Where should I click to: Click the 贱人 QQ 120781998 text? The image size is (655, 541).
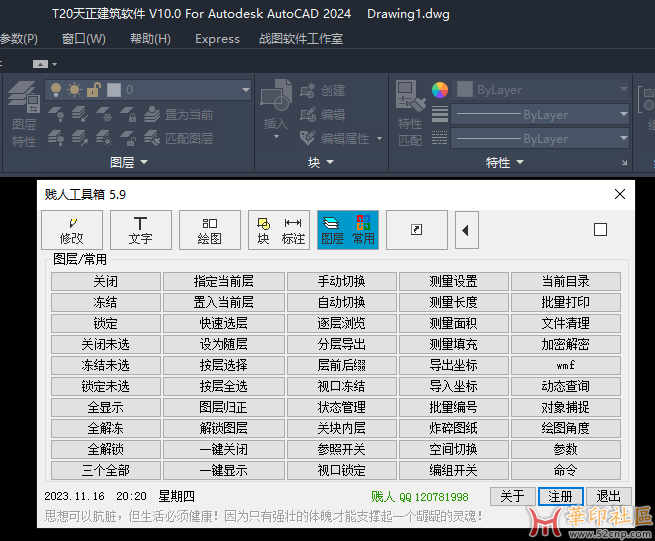(x=419, y=497)
